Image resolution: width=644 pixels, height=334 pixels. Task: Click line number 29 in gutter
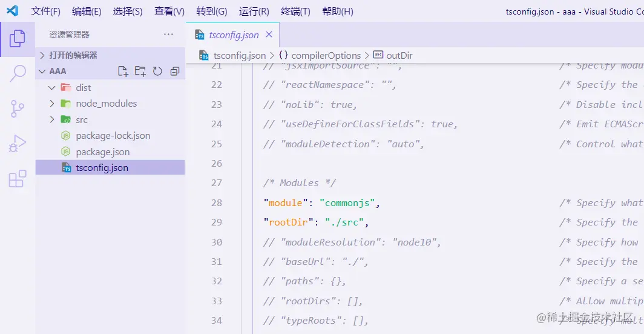(217, 222)
